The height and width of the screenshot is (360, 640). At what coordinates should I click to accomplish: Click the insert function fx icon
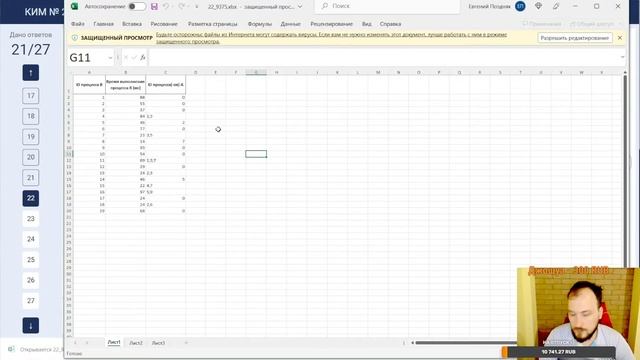[142, 58]
